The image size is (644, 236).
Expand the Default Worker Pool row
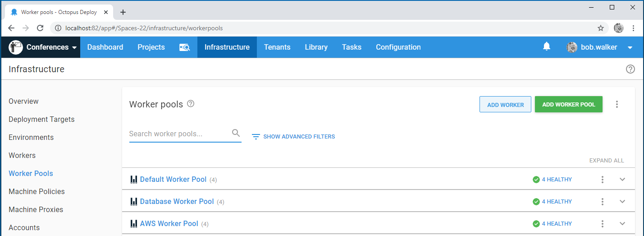click(622, 180)
